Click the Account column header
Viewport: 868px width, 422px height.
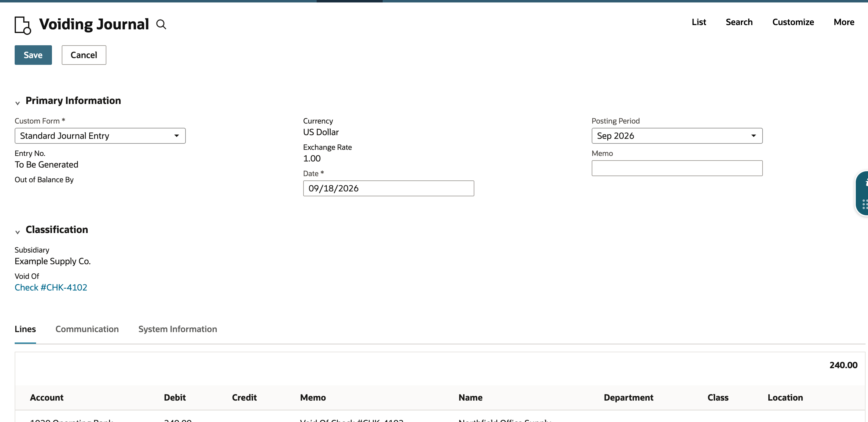pyautogui.click(x=46, y=398)
